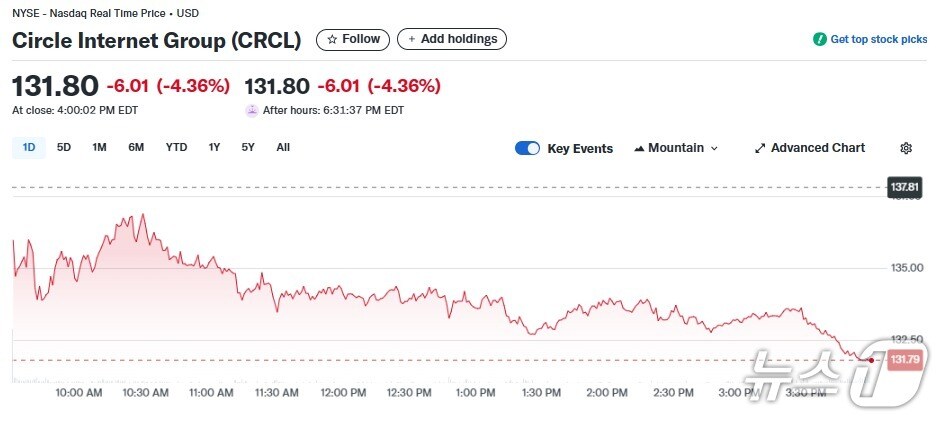Click the 131.79 current price marker
Viewport: 942px width, 421px height.
(x=904, y=359)
